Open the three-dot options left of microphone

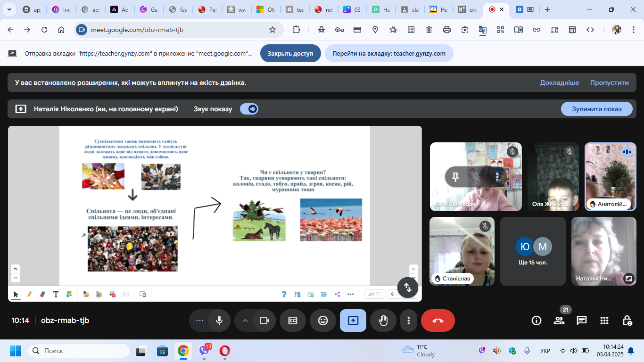(x=200, y=321)
